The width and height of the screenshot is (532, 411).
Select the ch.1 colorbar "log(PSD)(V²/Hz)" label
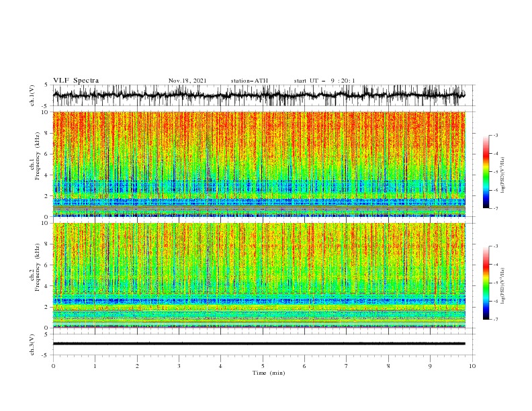503,175
